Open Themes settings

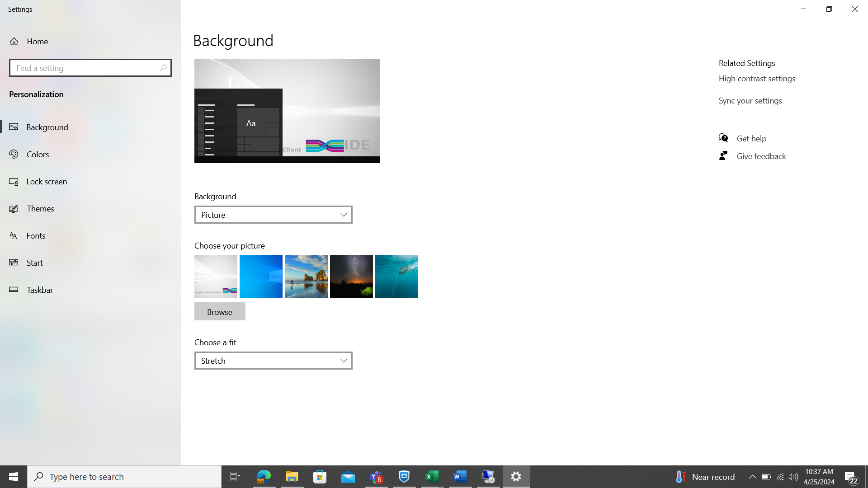(x=41, y=208)
